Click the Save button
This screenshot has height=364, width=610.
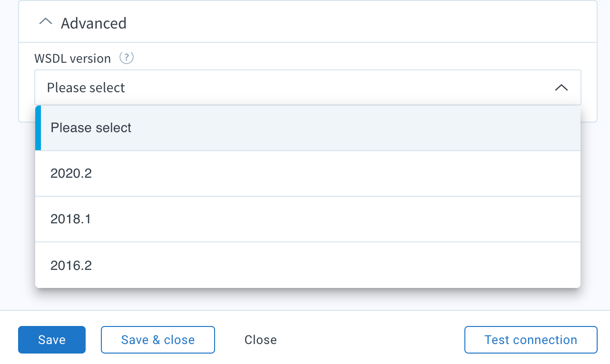point(52,340)
